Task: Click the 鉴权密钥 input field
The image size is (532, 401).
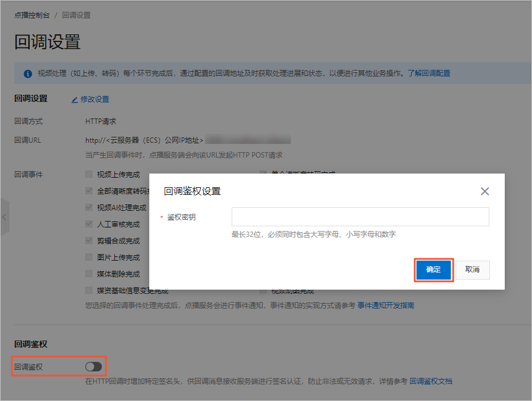Action: (x=360, y=216)
